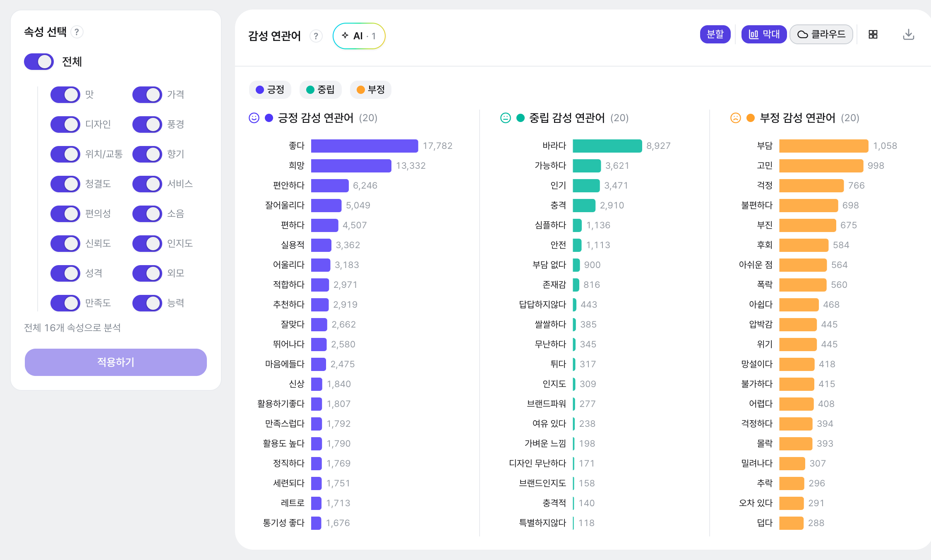Toggle the 위치/교통 attribute switch
The height and width of the screenshot is (560, 931).
click(65, 154)
